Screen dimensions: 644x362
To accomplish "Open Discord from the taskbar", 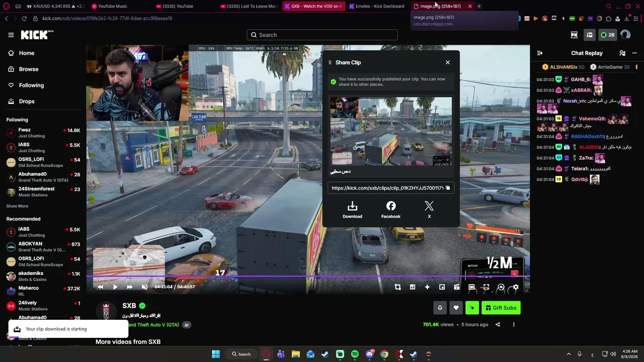I will point(370,354).
